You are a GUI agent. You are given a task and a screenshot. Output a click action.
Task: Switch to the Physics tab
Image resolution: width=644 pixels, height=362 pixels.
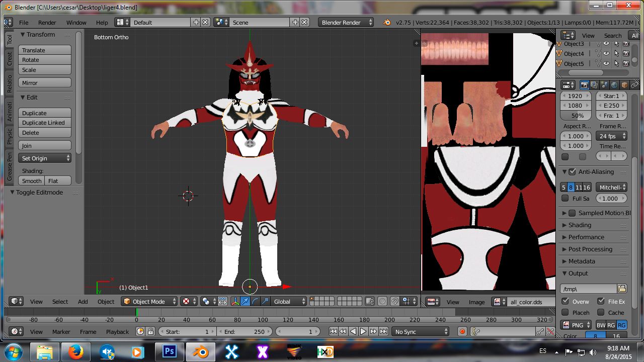coord(9,136)
